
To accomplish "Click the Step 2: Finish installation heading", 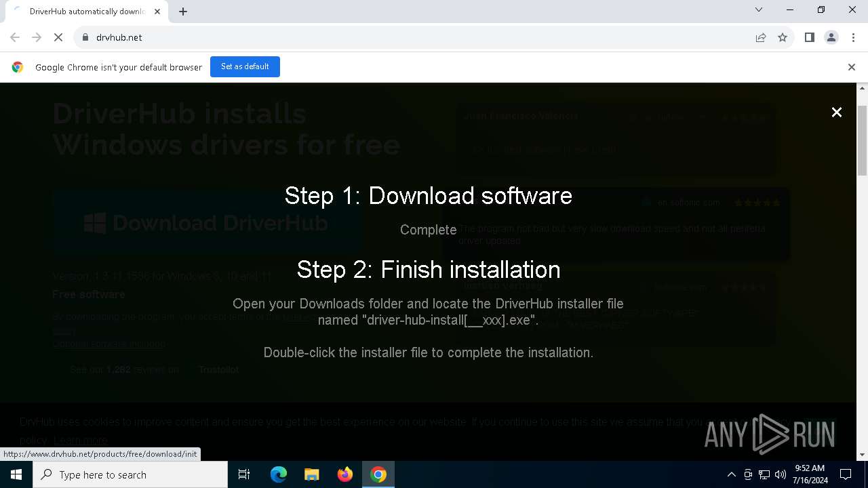I will 429,270.
